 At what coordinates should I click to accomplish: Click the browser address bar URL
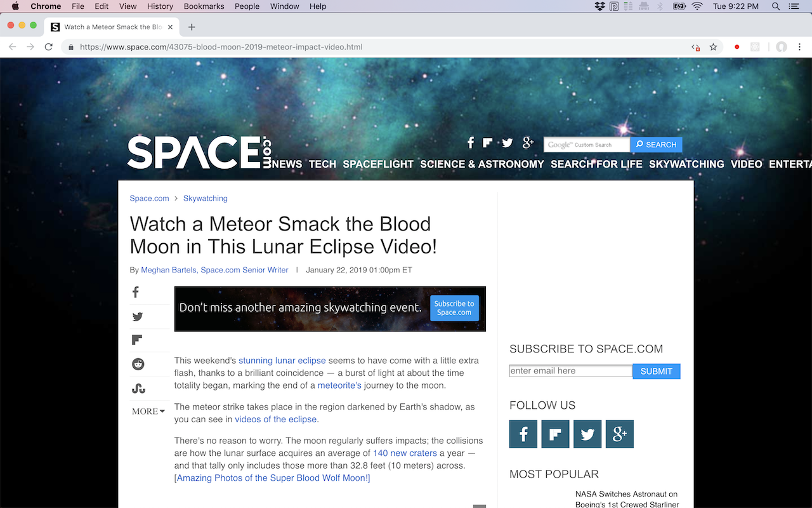click(x=221, y=47)
